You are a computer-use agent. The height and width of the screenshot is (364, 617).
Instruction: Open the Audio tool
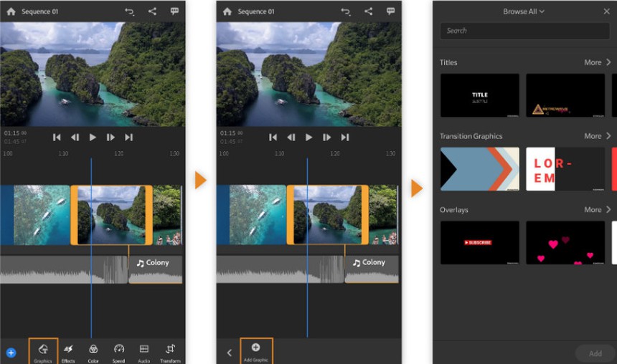pos(144,350)
